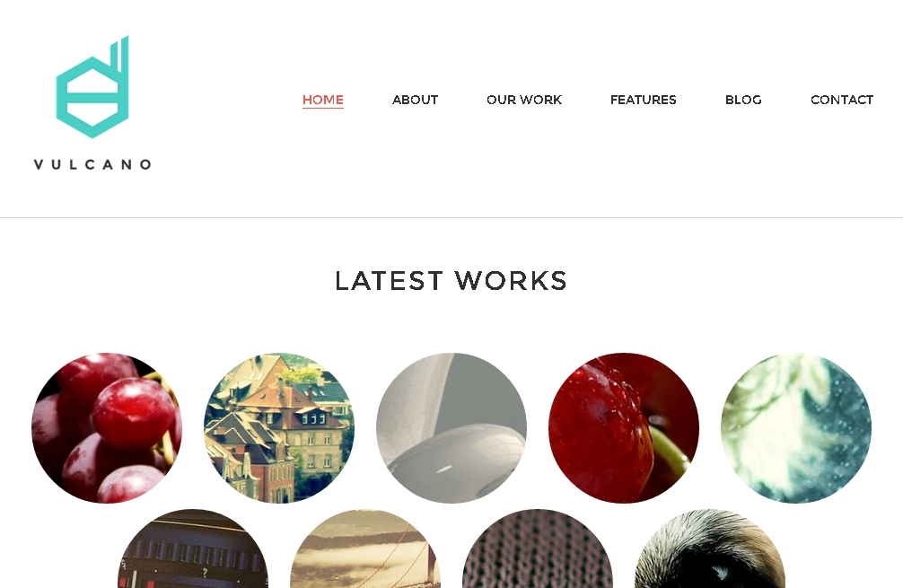Open the red grapes portfolio thumbnail
The height and width of the screenshot is (588, 903).
(x=107, y=428)
